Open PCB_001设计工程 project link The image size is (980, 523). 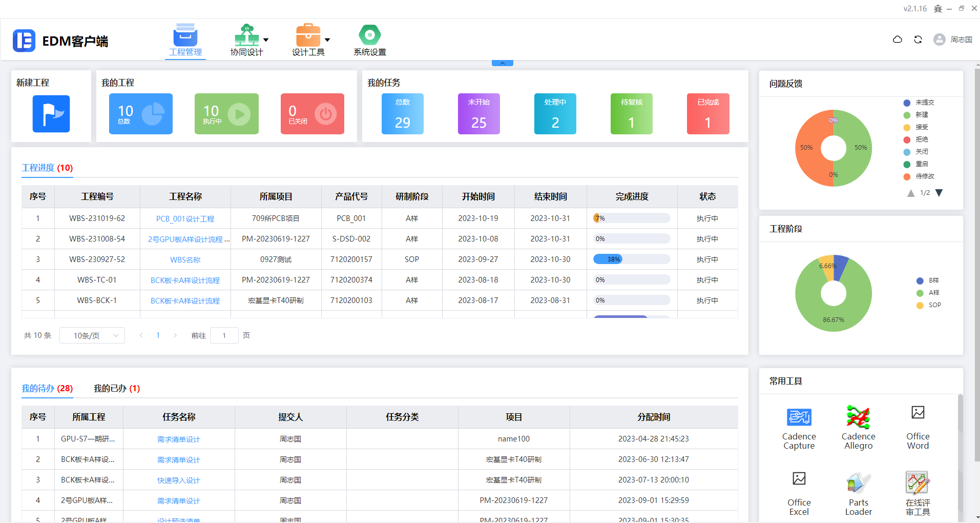coord(185,219)
